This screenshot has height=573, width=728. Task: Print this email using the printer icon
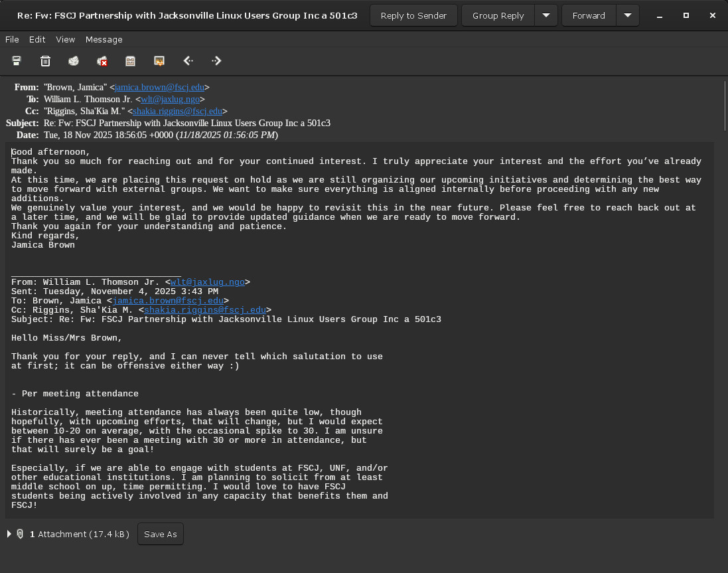(17, 61)
